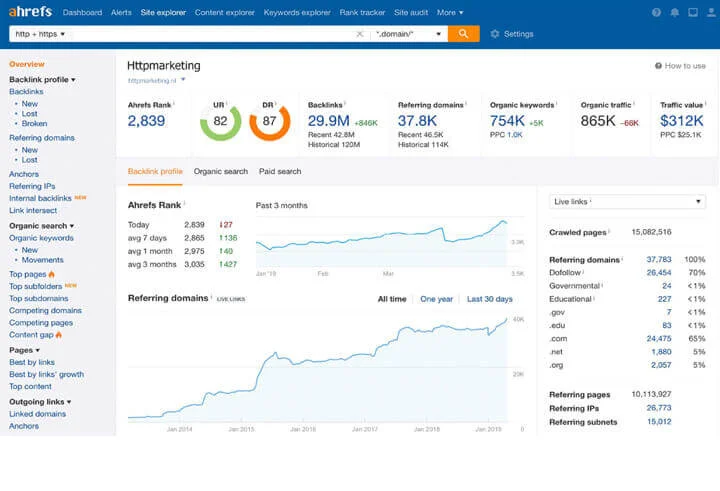This screenshot has height=491, width=720.
Task: Click the 37.8K referring domains value
Action: click(417, 121)
